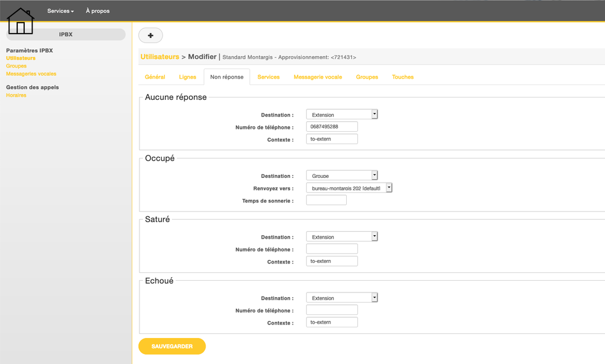Image resolution: width=605 pixels, height=364 pixels.
Task: Open Destination dropdown under Saturé
Action: (x=341, y=237)
